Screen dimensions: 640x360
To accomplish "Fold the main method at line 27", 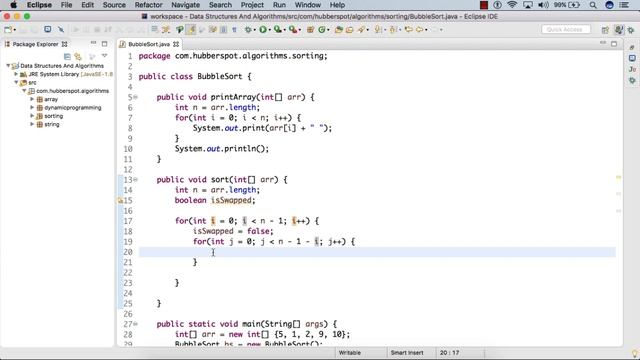I will (x=136, y=324).
